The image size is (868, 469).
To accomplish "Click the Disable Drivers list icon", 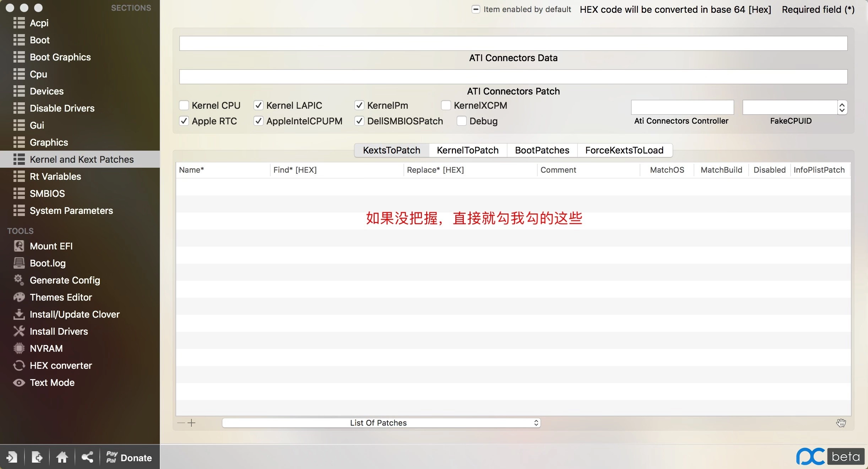I will pyautogui.click(x=19, y=108).
